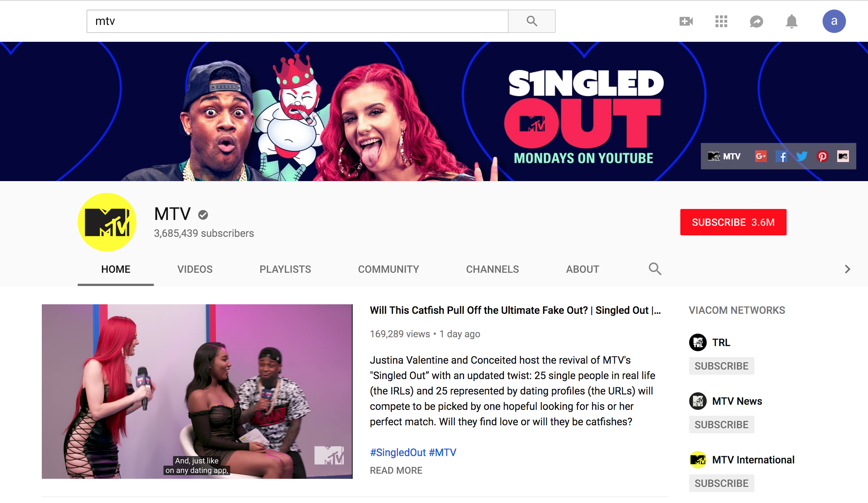Open the account avatar 'a'
The width and height of the screenshot is (868, 503).
click(x=834, y=21)
